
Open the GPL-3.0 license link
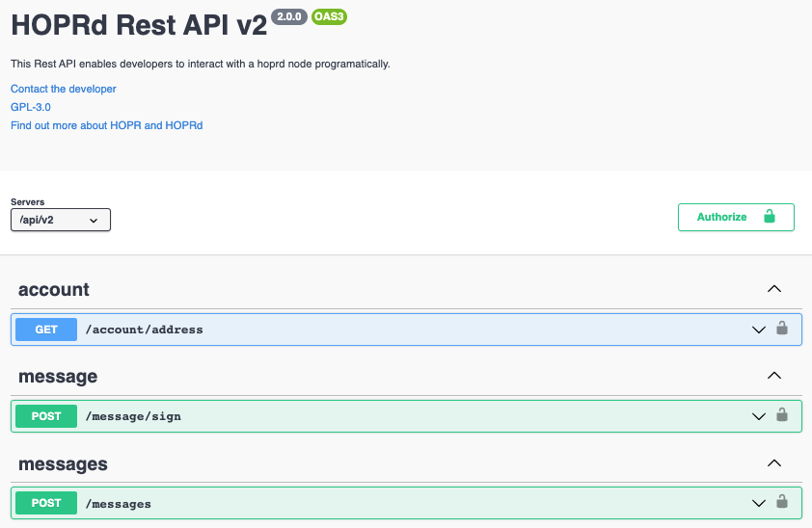tap(31, 107)
